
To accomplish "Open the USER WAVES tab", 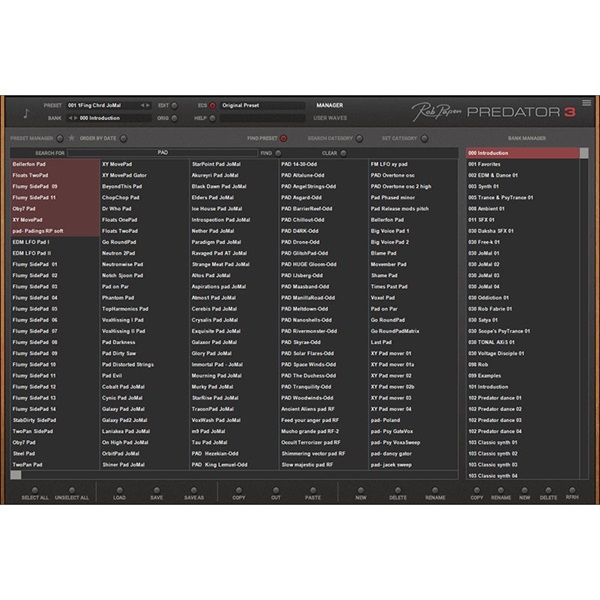I will coord(330,118).
